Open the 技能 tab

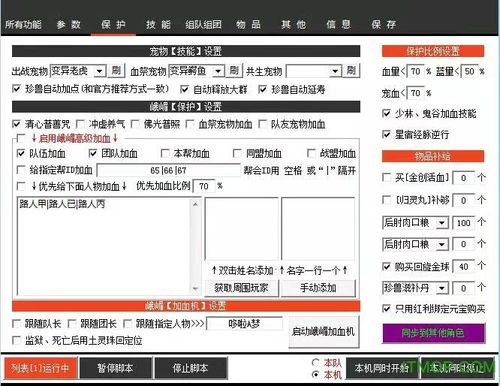click(x=158, y=24)
